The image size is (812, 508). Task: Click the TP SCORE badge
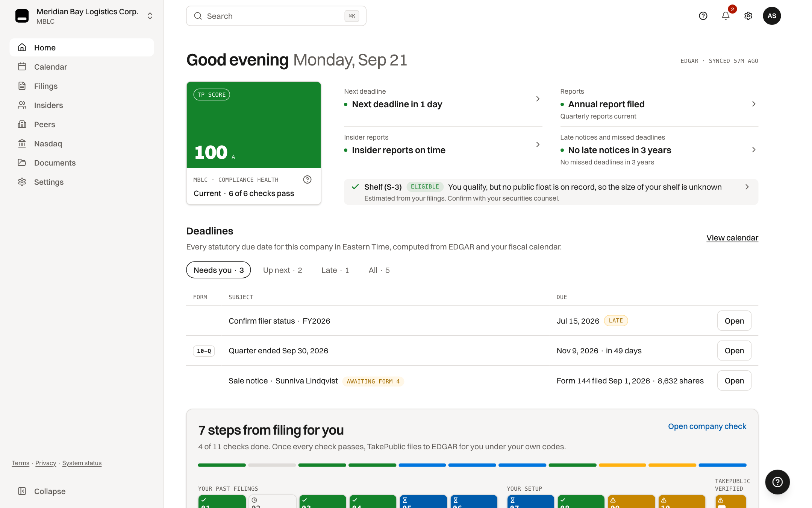212,94
